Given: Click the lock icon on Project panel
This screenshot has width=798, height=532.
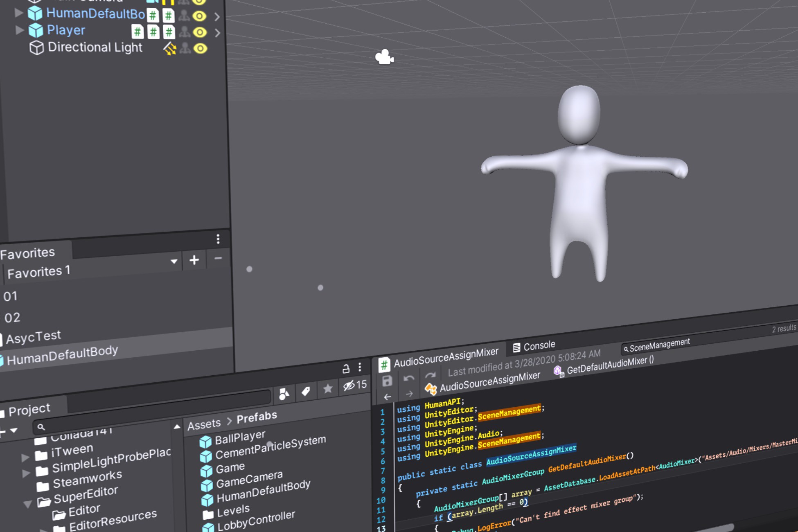Looking at the screenshot, I should pos(346,368).
